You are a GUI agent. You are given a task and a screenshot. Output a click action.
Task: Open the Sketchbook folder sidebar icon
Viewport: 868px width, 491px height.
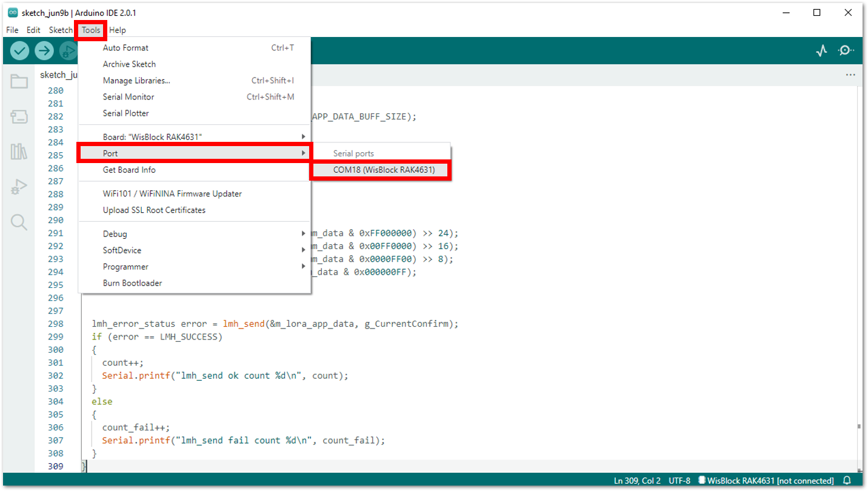pos(19,81)
